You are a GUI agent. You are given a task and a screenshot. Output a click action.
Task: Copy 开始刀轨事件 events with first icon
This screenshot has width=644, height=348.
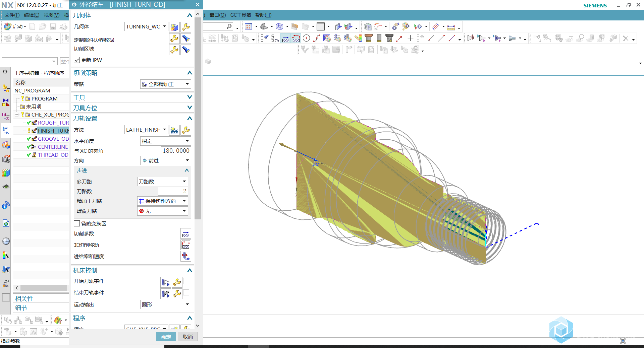click(166, 282)
